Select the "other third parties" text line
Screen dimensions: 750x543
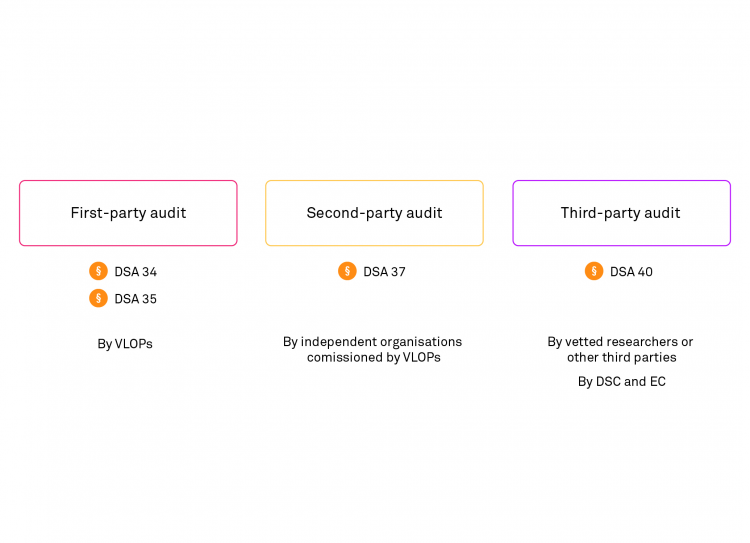(x=621, y=357)
